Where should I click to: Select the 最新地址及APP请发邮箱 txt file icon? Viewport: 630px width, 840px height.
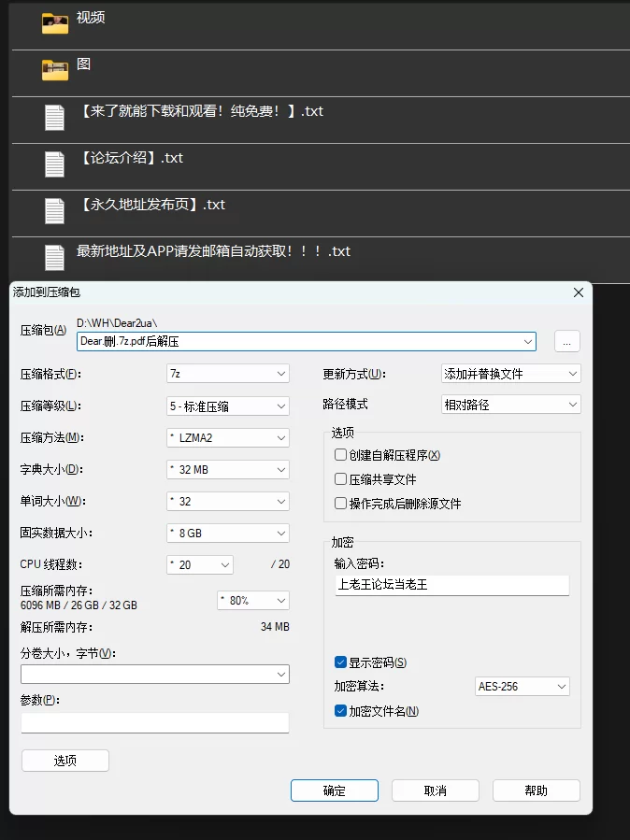coord(54,258)
